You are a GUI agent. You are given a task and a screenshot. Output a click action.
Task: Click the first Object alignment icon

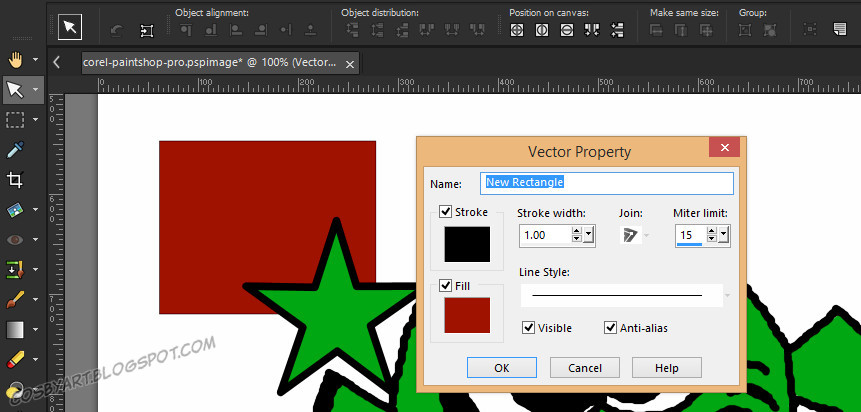click(186, 30)
